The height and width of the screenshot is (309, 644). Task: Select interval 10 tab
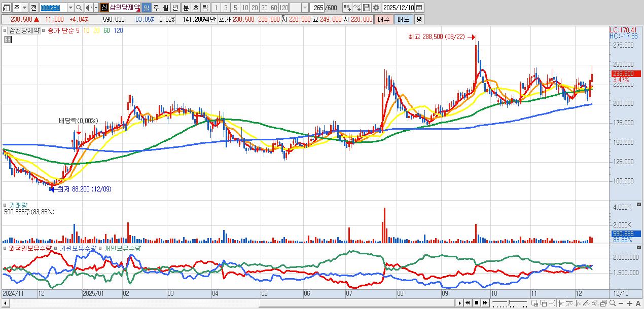click(x=244, y=8)
